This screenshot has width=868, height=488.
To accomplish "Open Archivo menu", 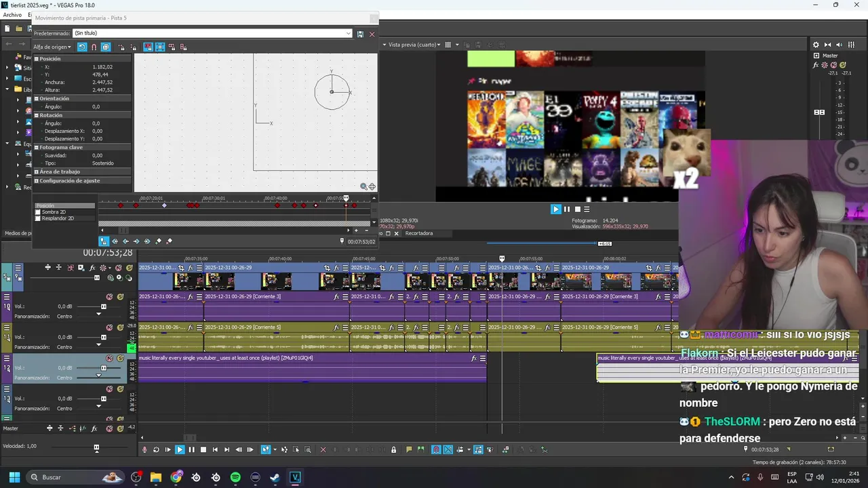I will 12,15.
